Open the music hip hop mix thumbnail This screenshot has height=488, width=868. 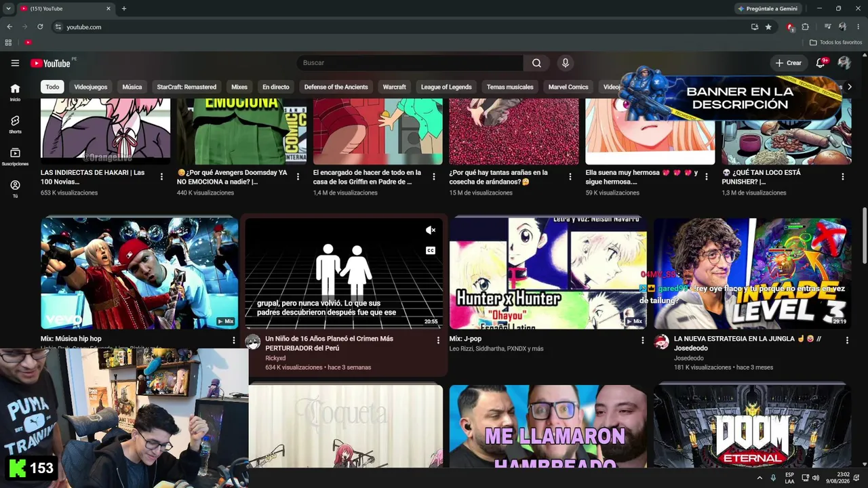140,272
